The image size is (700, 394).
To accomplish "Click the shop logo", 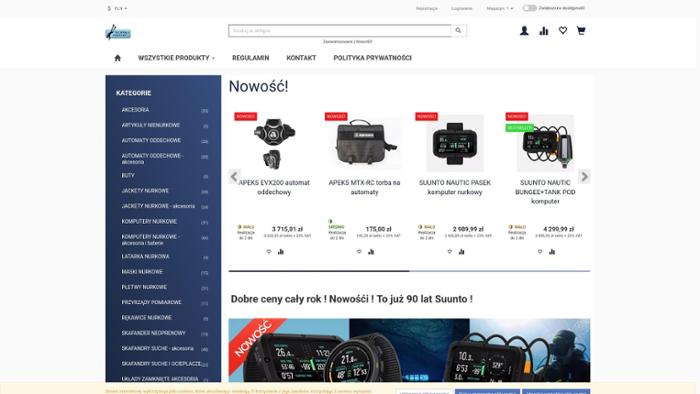I will click(x=118, y=32).
